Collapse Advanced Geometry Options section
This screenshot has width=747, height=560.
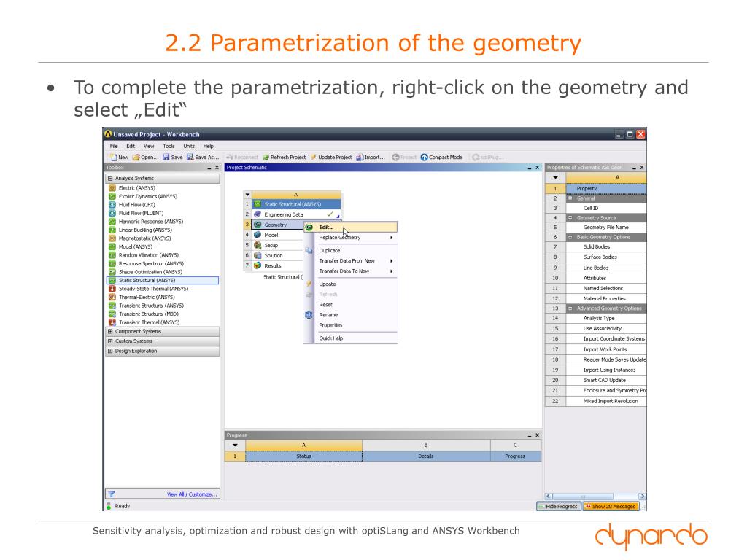point(570,308)
